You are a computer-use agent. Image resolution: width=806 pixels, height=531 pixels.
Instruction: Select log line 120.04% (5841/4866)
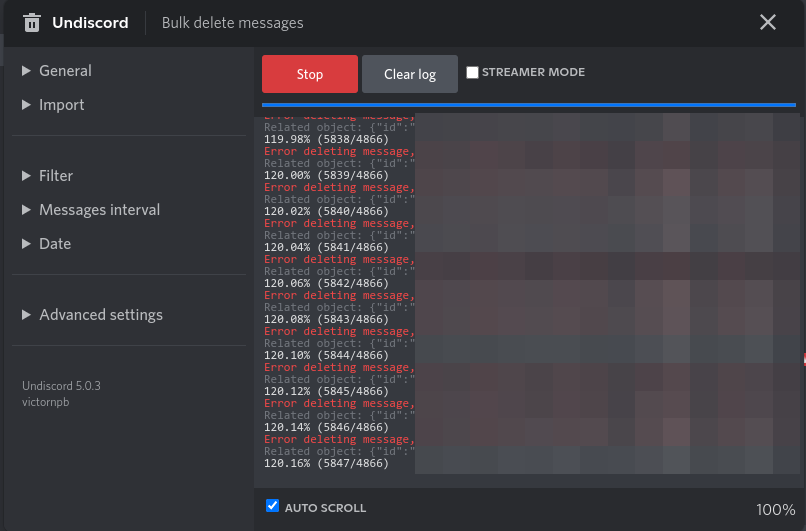tap(326, 247)
